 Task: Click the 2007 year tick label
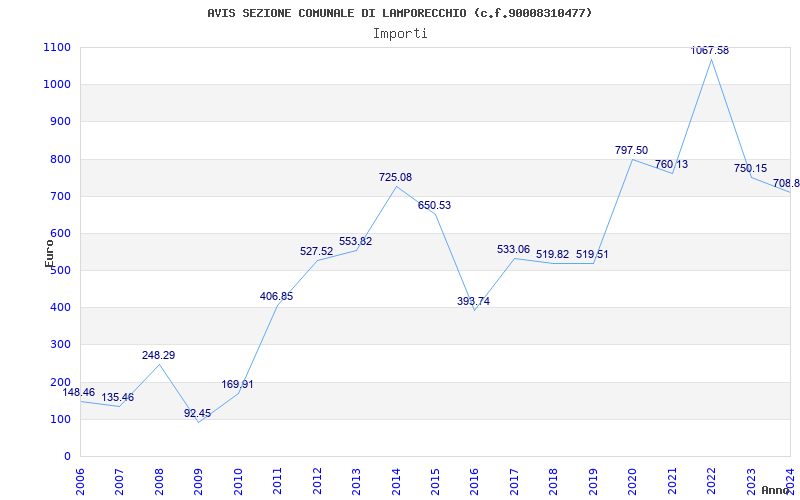(119, 482)
